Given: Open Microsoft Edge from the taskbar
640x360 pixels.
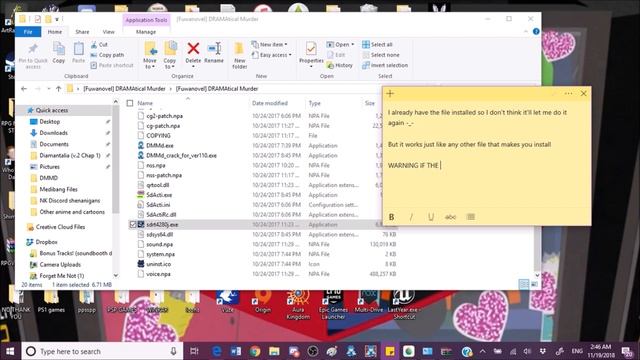Looking at the screenshot, I should coord(217,351).
